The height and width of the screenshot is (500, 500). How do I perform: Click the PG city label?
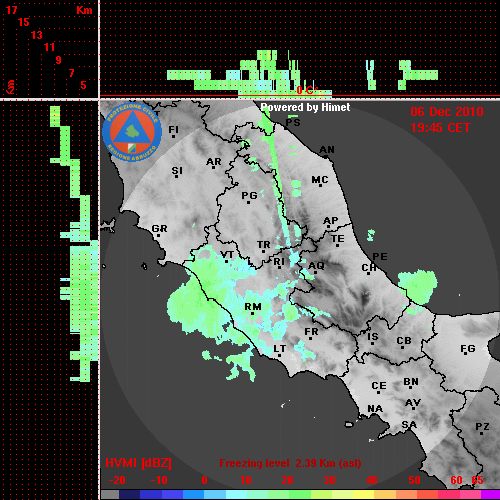[249, 195]
